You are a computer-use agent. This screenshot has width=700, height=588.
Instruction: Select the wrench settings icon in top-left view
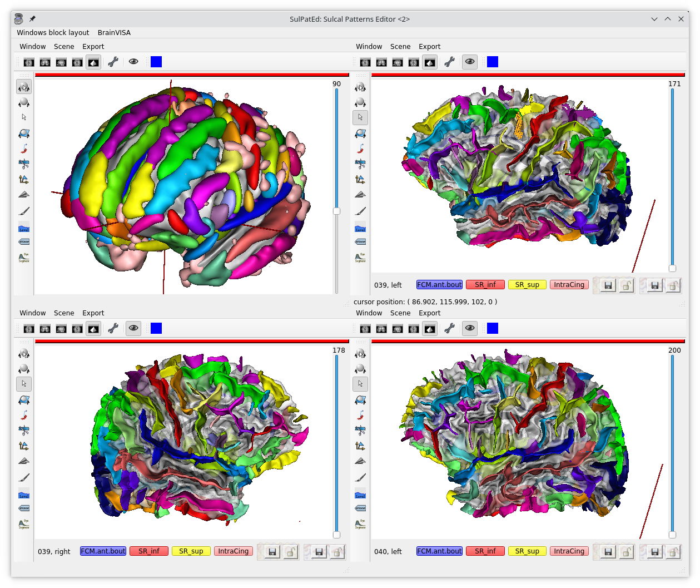coord(113,62)
